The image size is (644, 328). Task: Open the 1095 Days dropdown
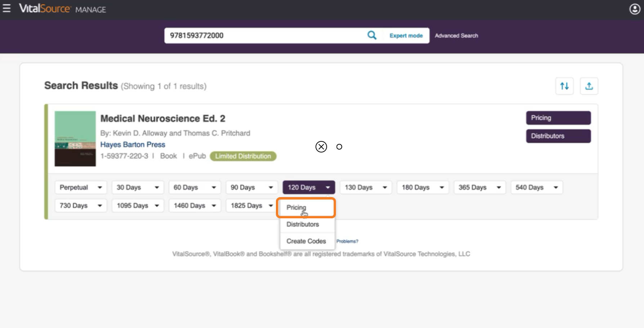coord(138,205)
